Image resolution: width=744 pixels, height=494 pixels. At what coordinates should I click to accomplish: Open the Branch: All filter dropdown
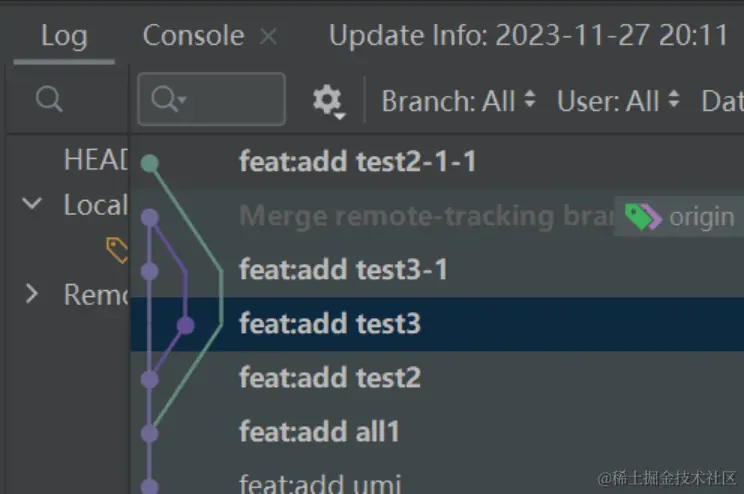[459, 100]
